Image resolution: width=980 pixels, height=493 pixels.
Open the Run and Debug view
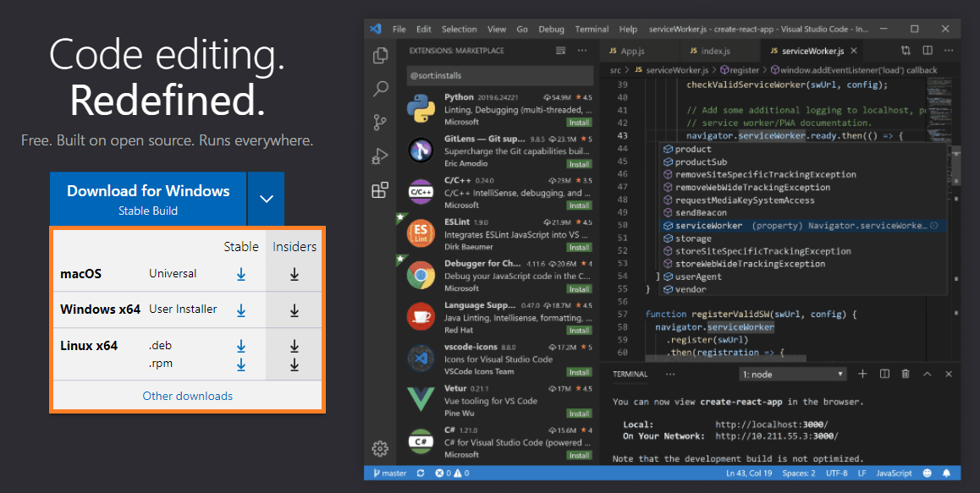coord(380,156)
